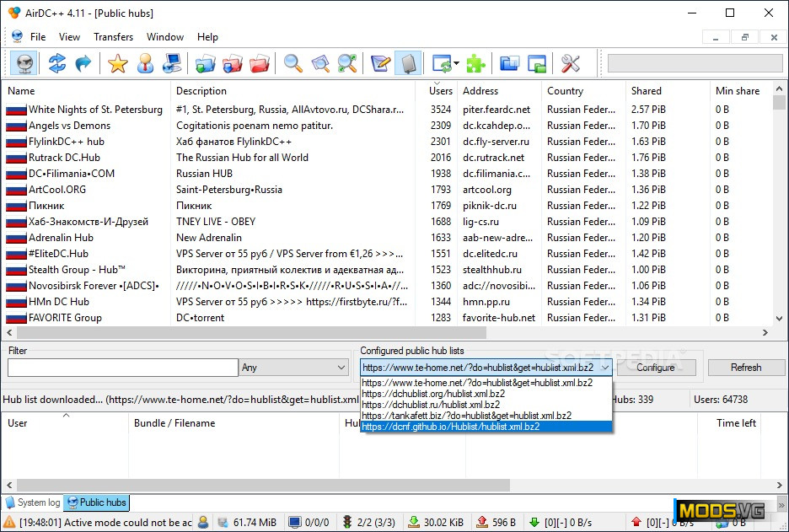
Task: Click dropdown arrow next to refresh window icon
Action: (456, 63)
